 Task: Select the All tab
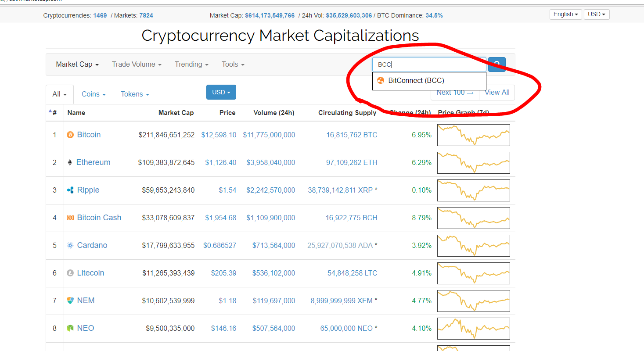coord(59,94)
